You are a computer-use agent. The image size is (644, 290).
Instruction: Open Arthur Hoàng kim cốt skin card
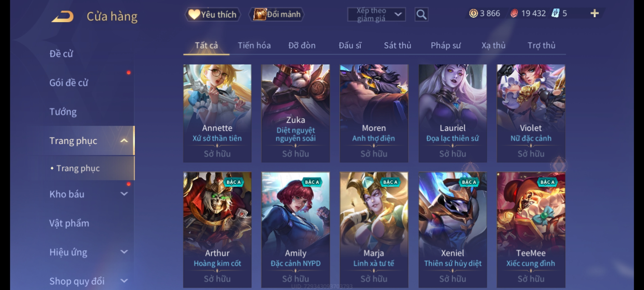coord(217,230)
